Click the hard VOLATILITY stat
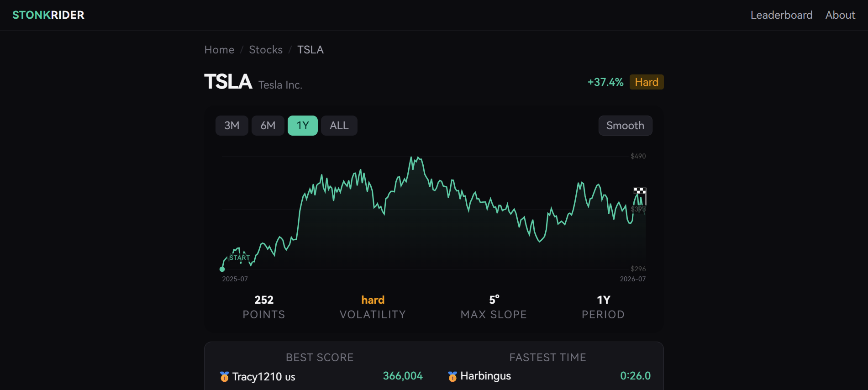The height and width of the screenshot is (390, 868). coord(373,307)
